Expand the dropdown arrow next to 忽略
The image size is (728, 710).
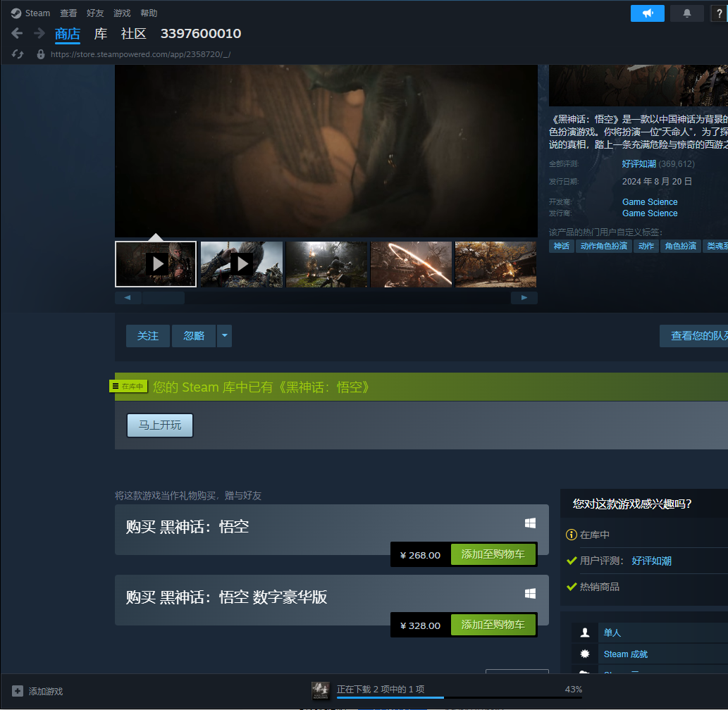pos(225,335)
